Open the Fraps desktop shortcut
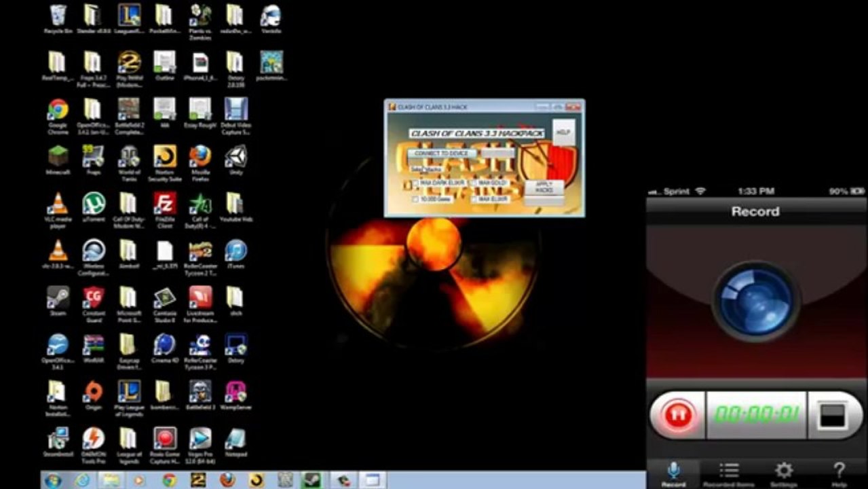 pyautogui.click(x=93, y=160)
